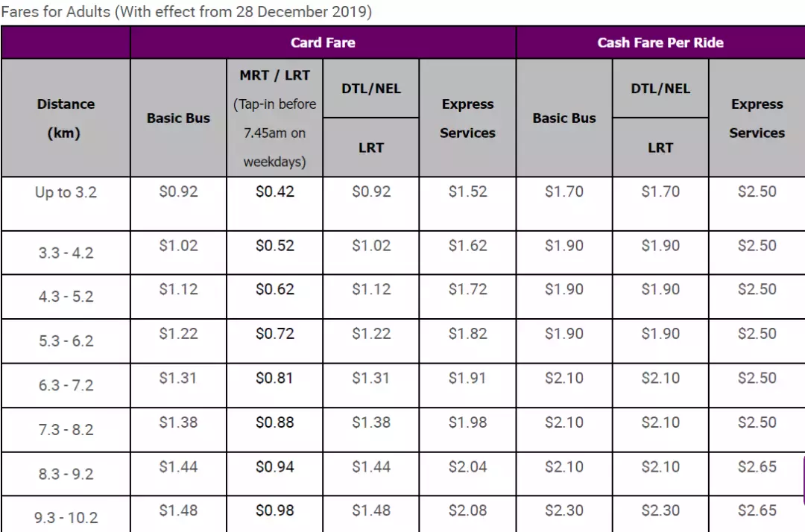
Task: Click the Card Fare DTL/NEL header
Action: [371, 89]
